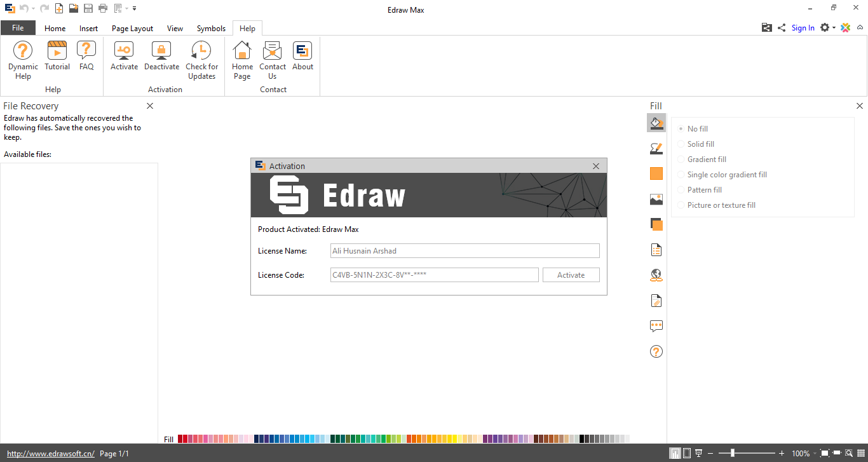The height and width of the screenshot is (462, 868).
Task: Print using the printer icon
Action: [103, 8]
